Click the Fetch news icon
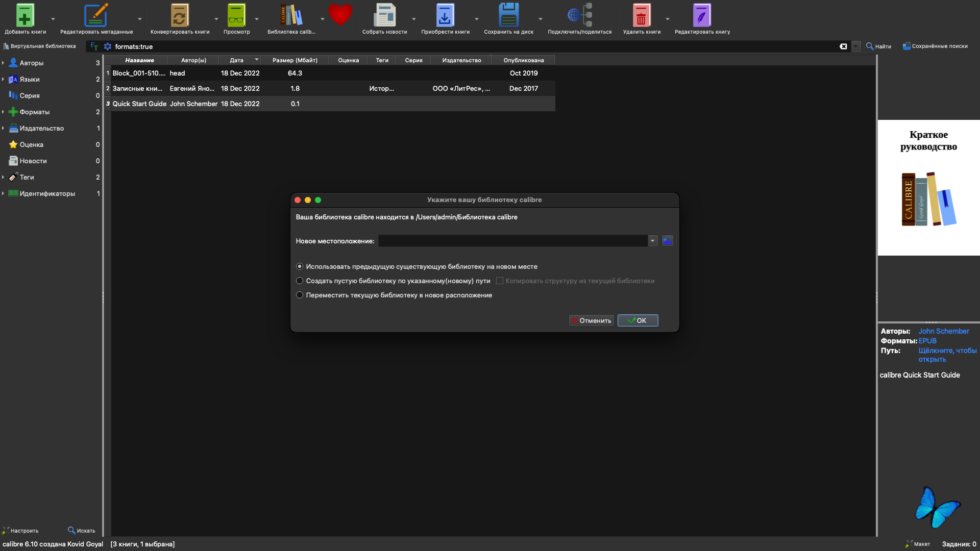The width and height of the screenshot is (980, 551). pos(384,15)
